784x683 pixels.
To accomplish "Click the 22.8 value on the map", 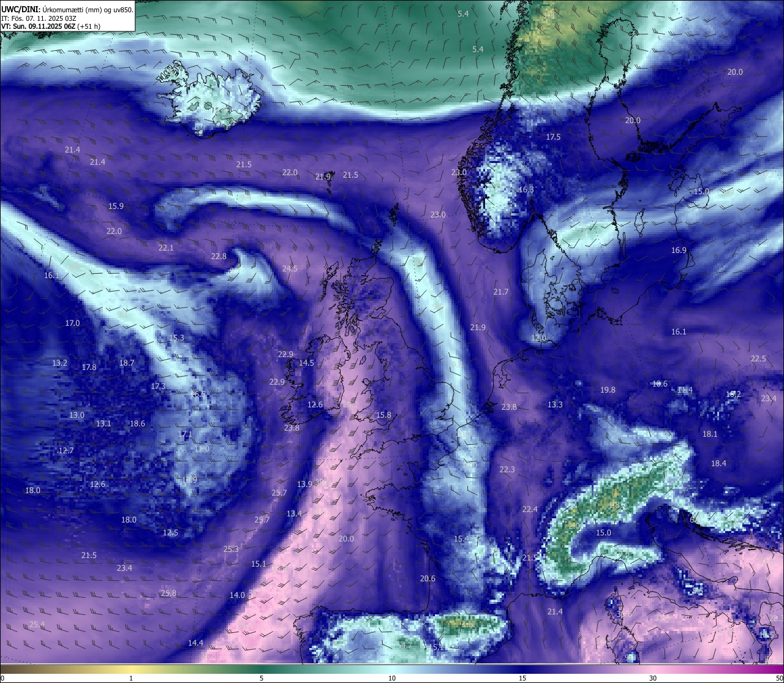I will (x=219, y=257).
